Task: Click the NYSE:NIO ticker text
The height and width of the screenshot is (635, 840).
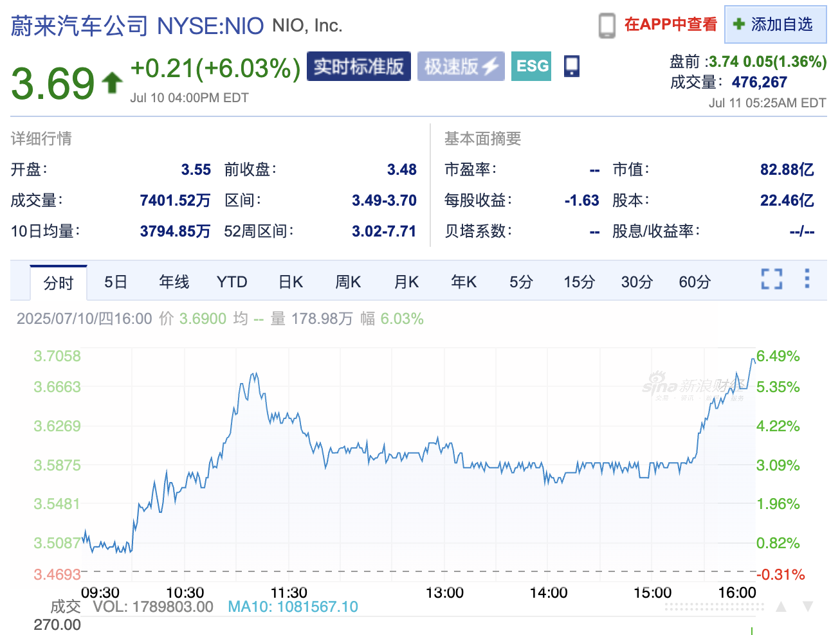Action: pyautogui.click(x=210, y=26)
